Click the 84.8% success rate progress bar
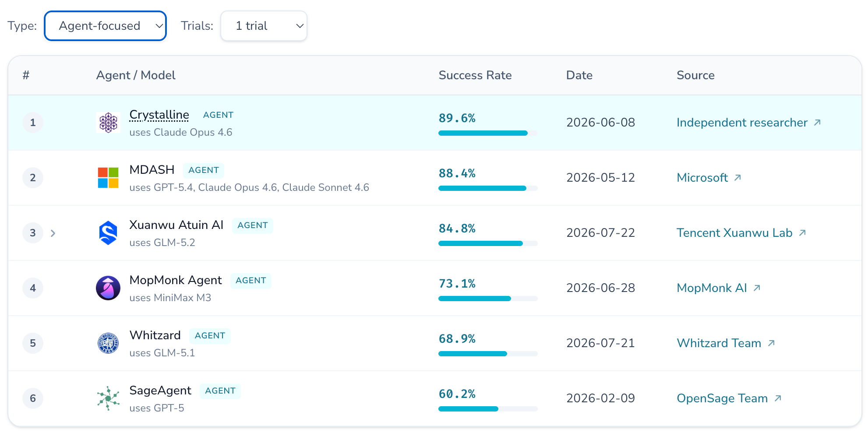Image resolution: width=868 pixels, height=436 pixels. [488, 243]
